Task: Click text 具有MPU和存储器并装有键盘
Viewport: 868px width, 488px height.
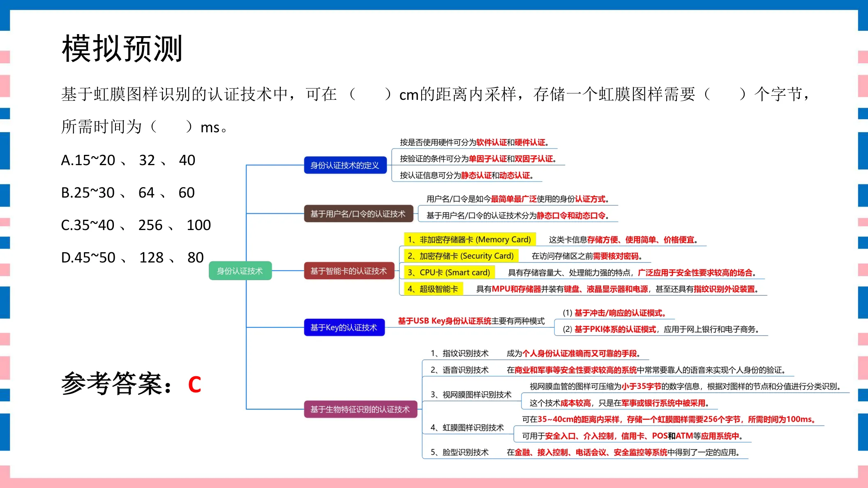Action: coord(617,289)
